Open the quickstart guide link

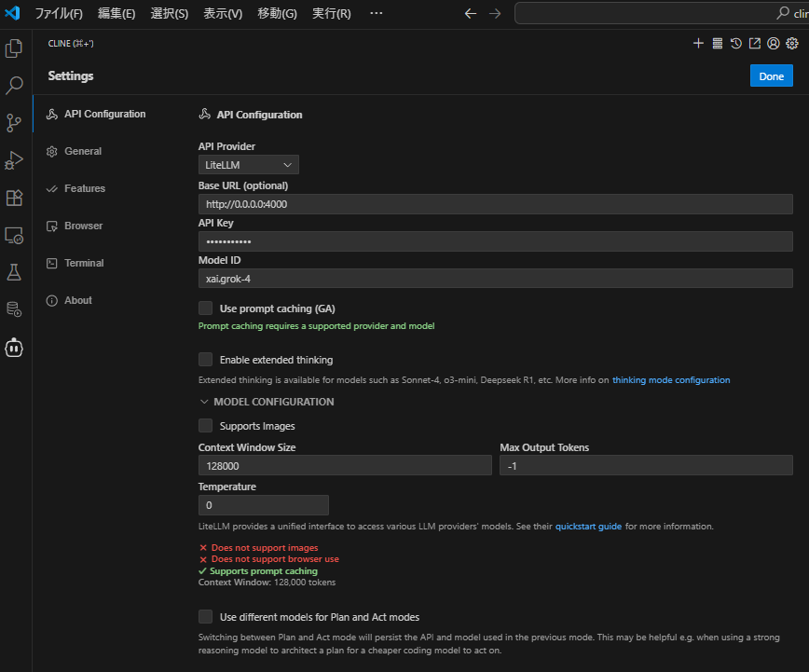[x=588, y=527]
